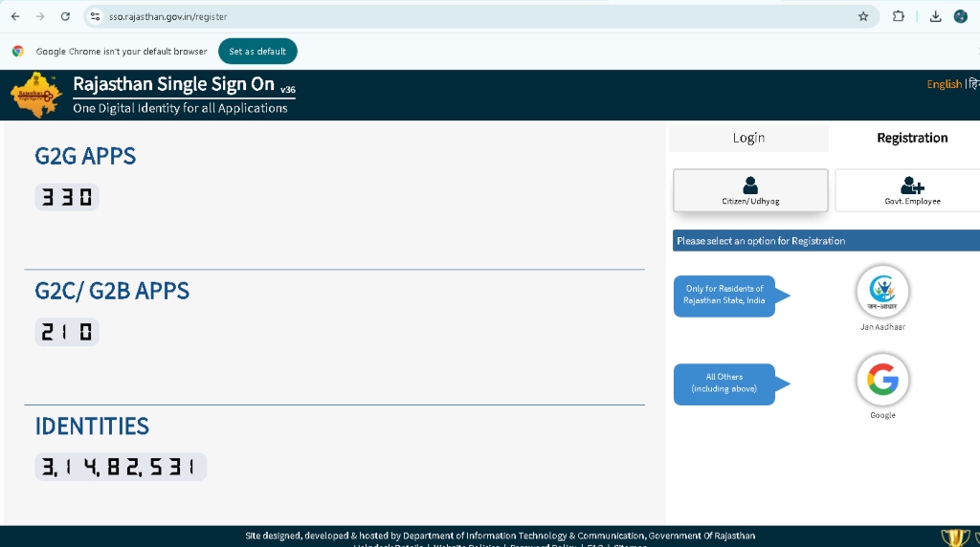Click the IDENTITIES heading

click(x=92, y=427)
